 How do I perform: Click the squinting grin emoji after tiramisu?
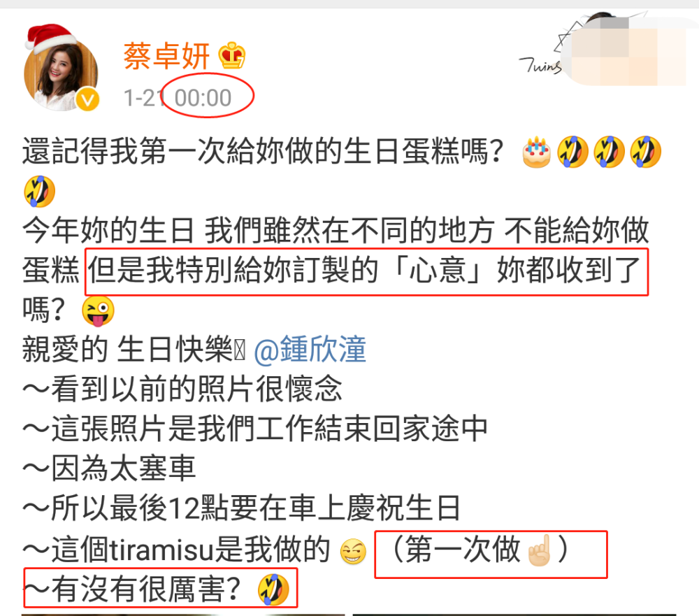(x=353, y=551)
